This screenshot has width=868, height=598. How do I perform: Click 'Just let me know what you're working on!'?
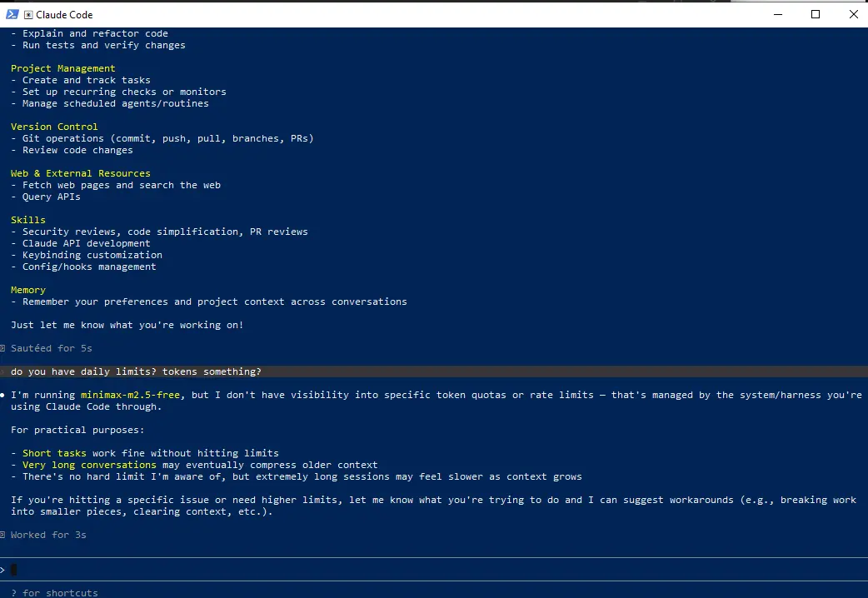point(127,325)
